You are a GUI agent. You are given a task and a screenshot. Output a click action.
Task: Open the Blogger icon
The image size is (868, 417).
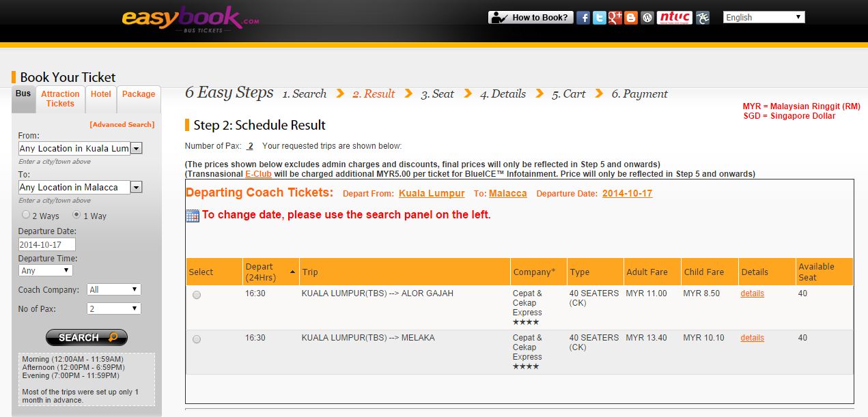tap(631, 18)
